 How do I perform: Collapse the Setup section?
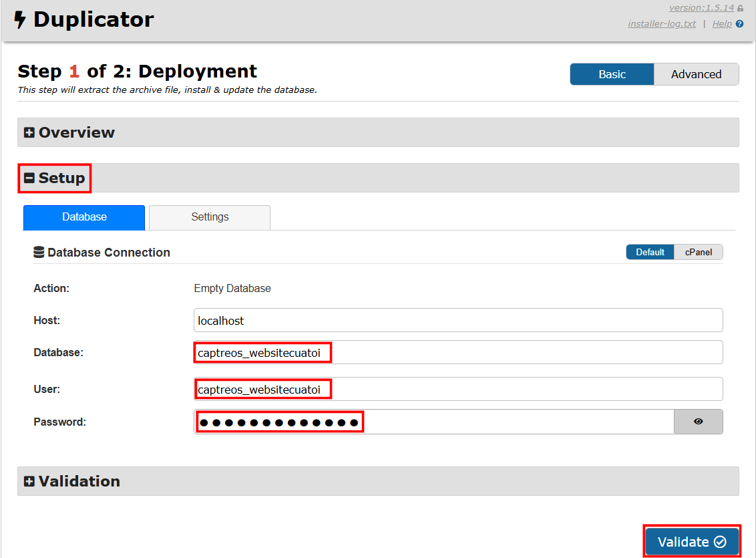click(55, 178)
